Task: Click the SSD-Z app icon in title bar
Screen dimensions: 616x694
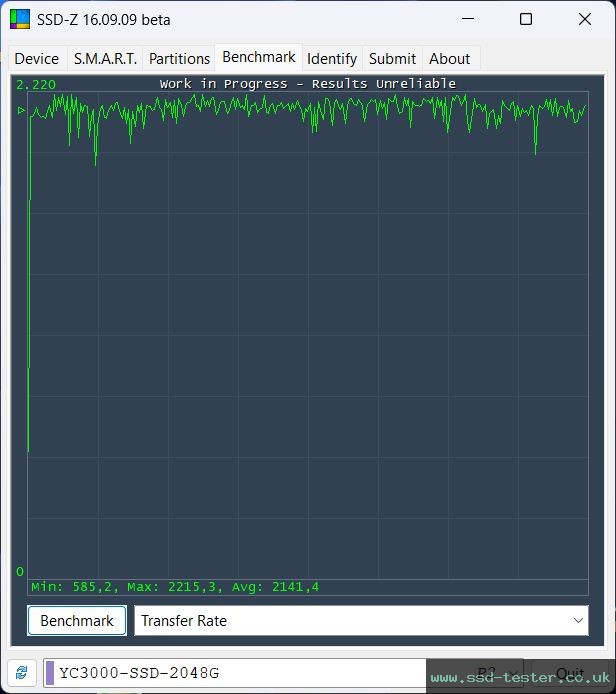Action: coord(20,19)
